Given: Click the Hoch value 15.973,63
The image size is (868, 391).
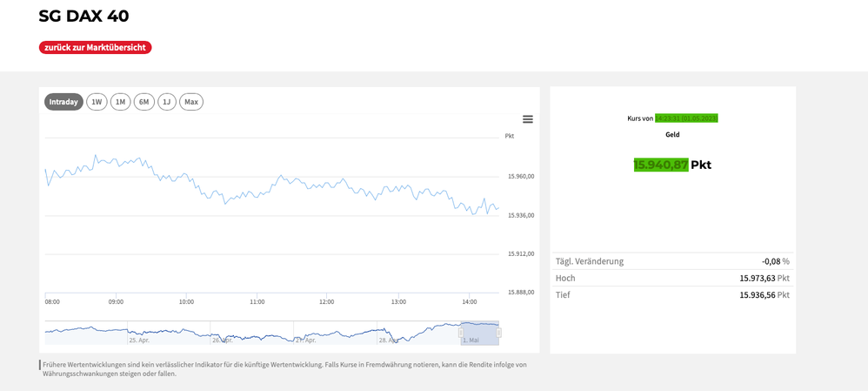Looking at the screenshot, I should tap(757, 278).
